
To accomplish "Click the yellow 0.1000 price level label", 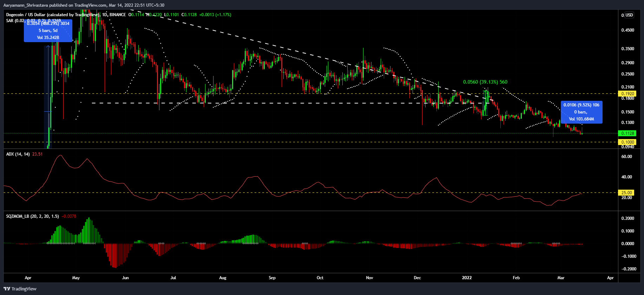I will point(627,142).
